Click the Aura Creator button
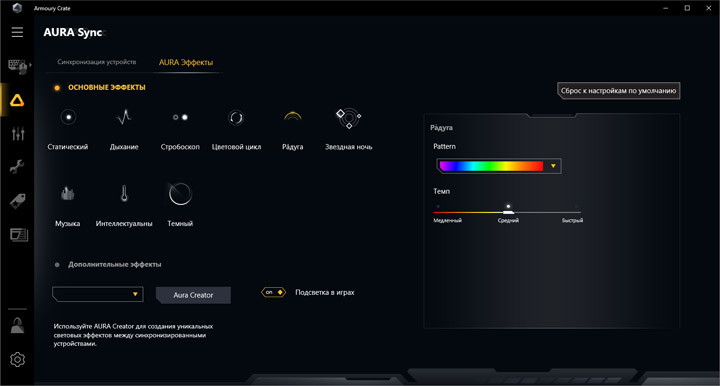Screen dimensions: 720x386 193,295
